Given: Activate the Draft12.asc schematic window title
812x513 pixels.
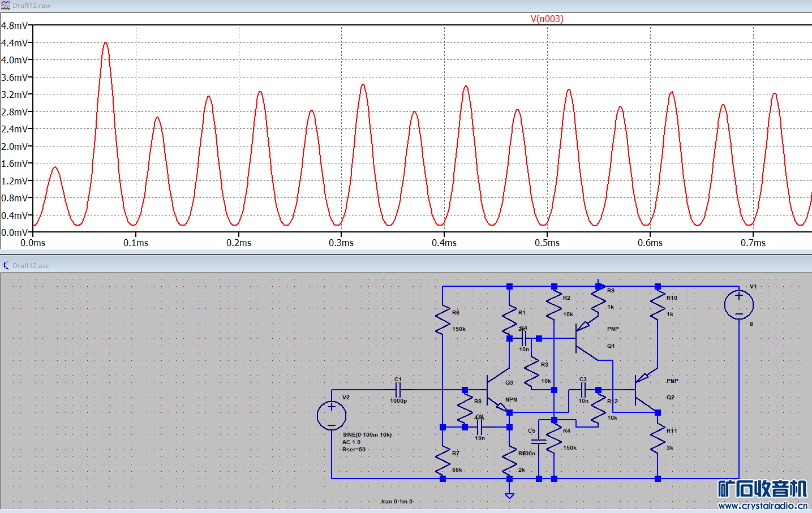Looking at the screenshot, I should pyautogui.click(x=31, y=265).
